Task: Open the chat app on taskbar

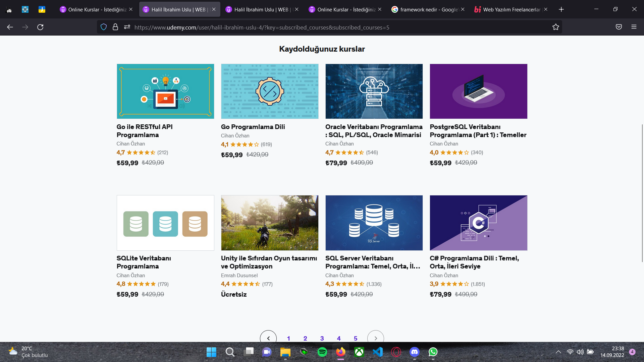Action: coord(267,352)
